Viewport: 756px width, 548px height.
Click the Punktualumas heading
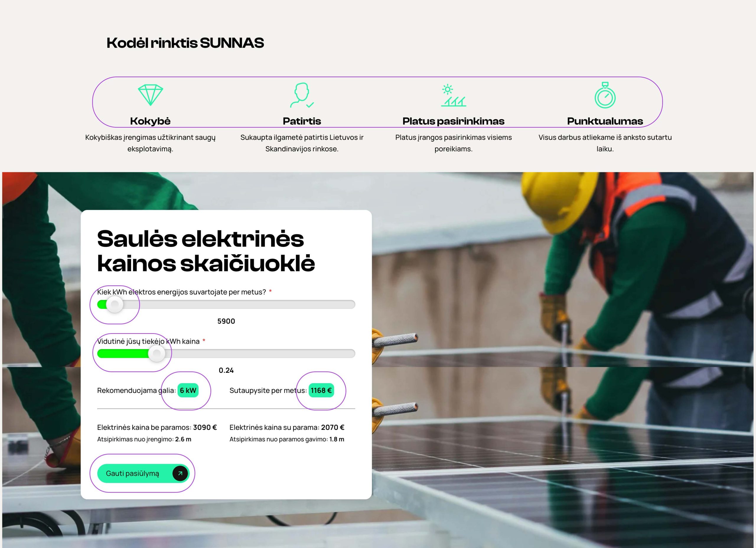tap(605, 121)
